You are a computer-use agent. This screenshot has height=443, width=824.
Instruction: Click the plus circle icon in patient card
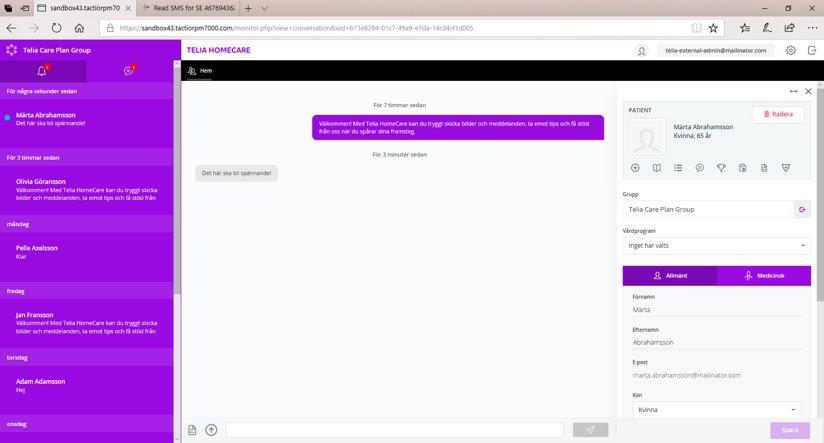pyautogui.click(x=635, y=168)
